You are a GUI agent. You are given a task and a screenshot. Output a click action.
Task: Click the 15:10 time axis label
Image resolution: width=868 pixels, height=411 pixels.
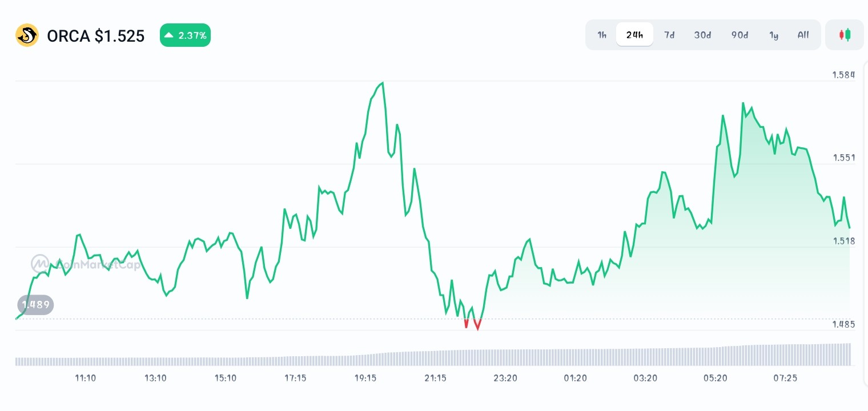226,378
